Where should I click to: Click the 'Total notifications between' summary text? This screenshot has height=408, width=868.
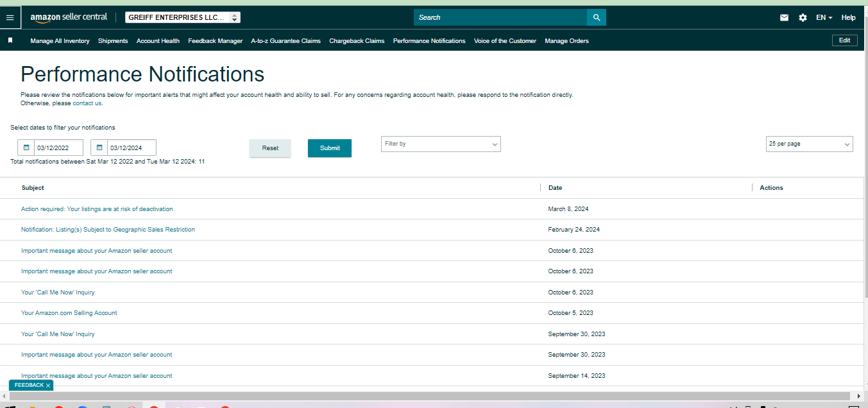point(107,162)
